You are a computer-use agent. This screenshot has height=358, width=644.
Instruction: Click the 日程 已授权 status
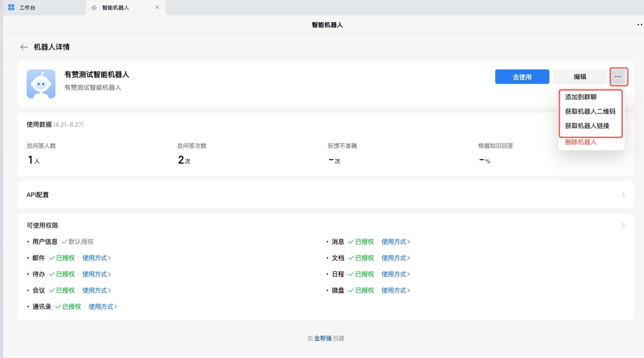coord(361,274)
